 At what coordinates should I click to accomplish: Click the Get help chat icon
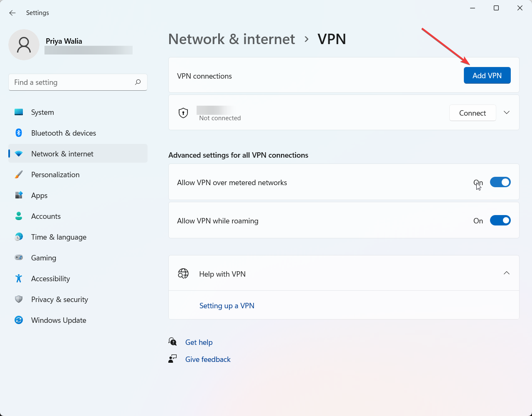[172, 342]
